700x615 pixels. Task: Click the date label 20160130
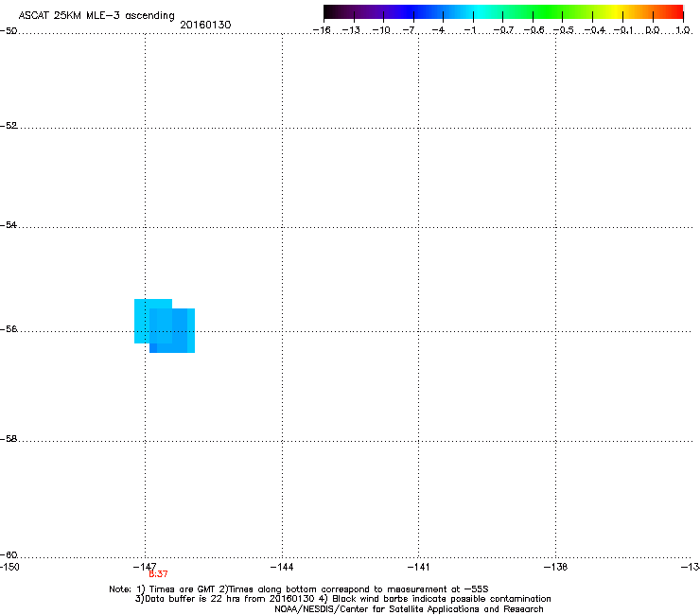pyautogui.click(x=205, y=25)
